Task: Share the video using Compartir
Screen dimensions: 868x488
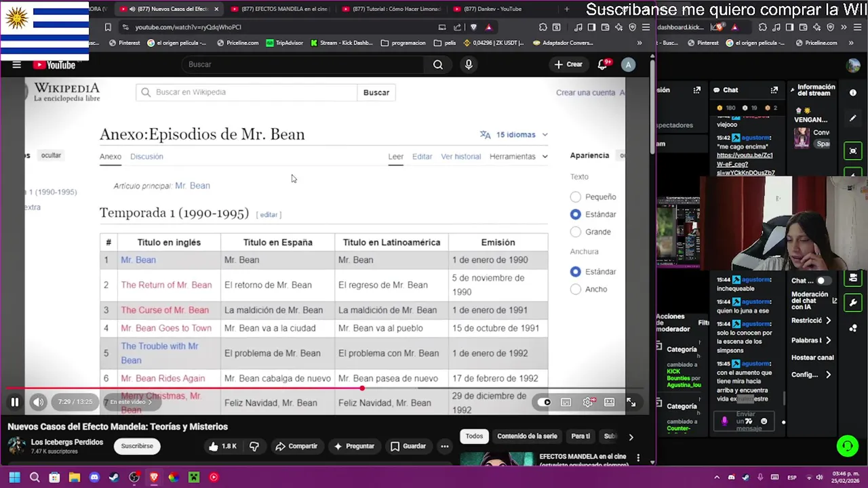Action: tap(296, 446)
